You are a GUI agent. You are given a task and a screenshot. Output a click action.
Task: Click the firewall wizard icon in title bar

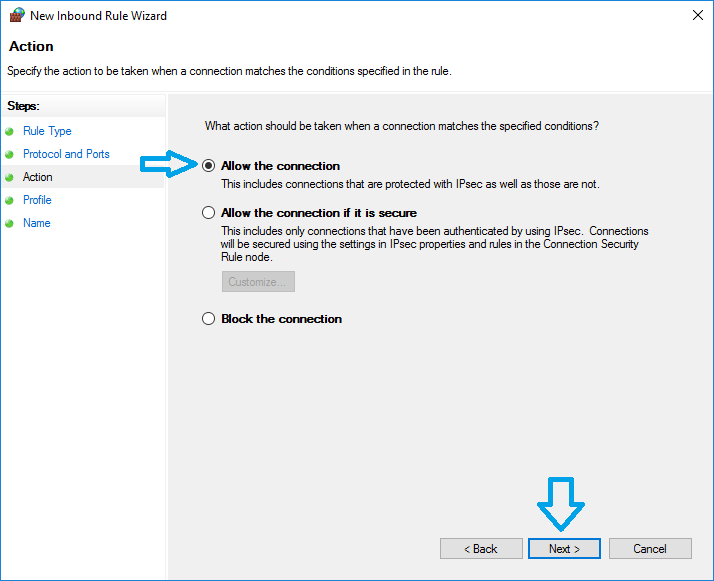coord(16,16)
